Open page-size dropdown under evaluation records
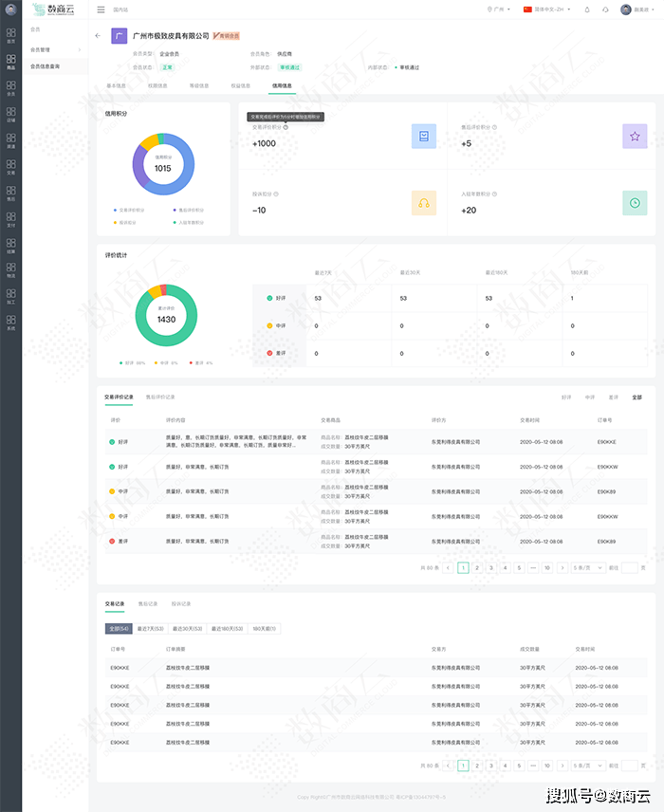This screenshot has height=812, width=664. point(587,568)
